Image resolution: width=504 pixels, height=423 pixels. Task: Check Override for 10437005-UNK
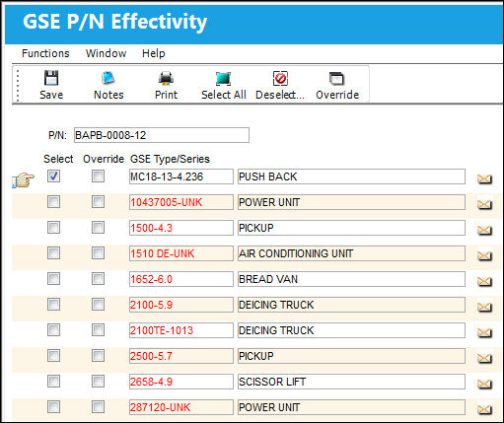coord(98,202)
